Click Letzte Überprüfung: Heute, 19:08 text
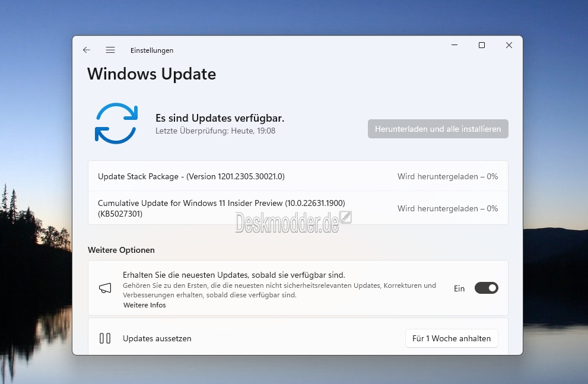Screen dimensions: 588x384 [x=215, y=131]
